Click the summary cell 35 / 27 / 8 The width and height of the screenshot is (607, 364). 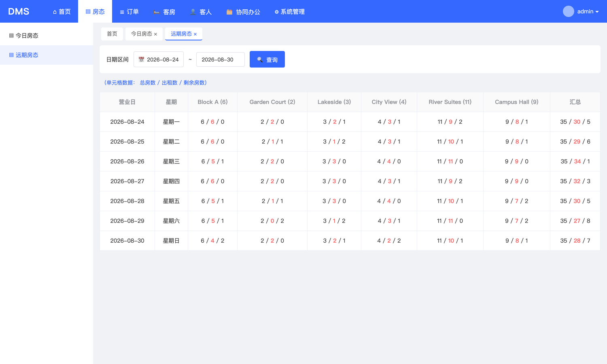[575, 221]
